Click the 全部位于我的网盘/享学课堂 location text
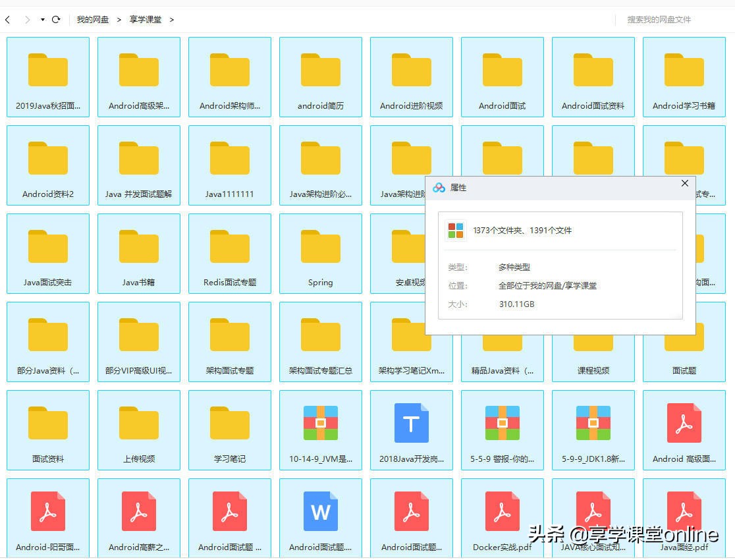This screenshot has height=560, width=735. coord(547,286)
